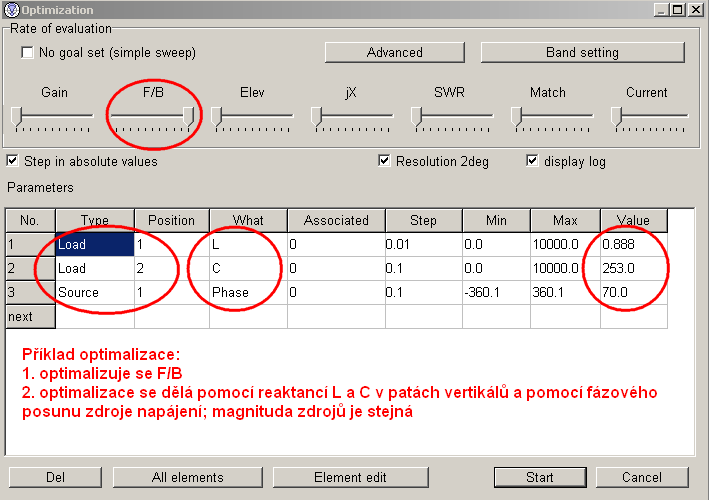Select the Load type cell in row 1
Image resolution: width=709 pixels, height=500 pixels.
tap(94, 244)
